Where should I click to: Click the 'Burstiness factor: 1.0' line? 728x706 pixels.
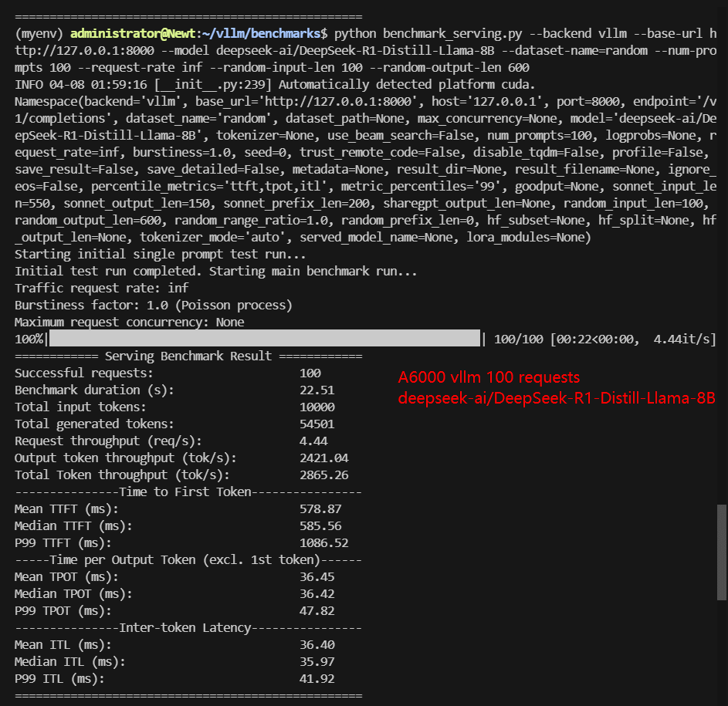(153, 306)
